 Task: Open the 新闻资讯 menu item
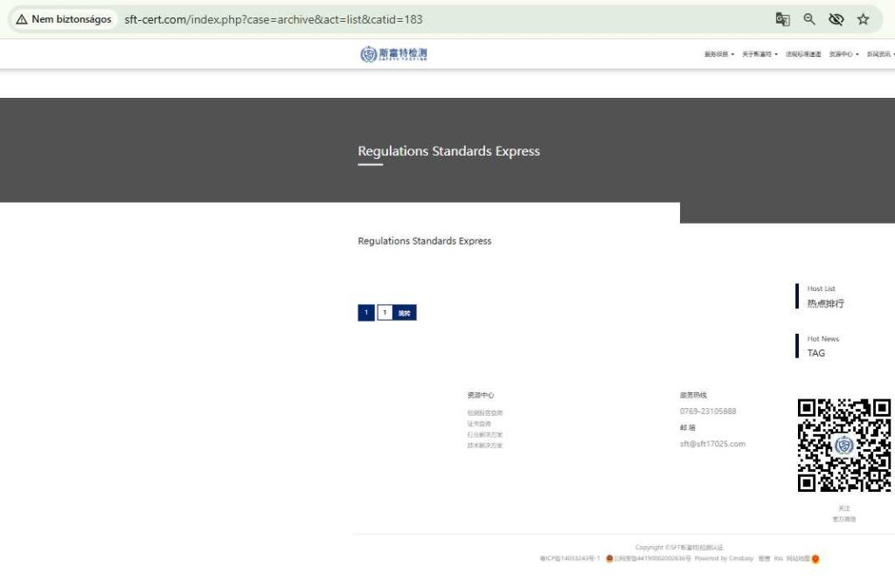point(880,54)
